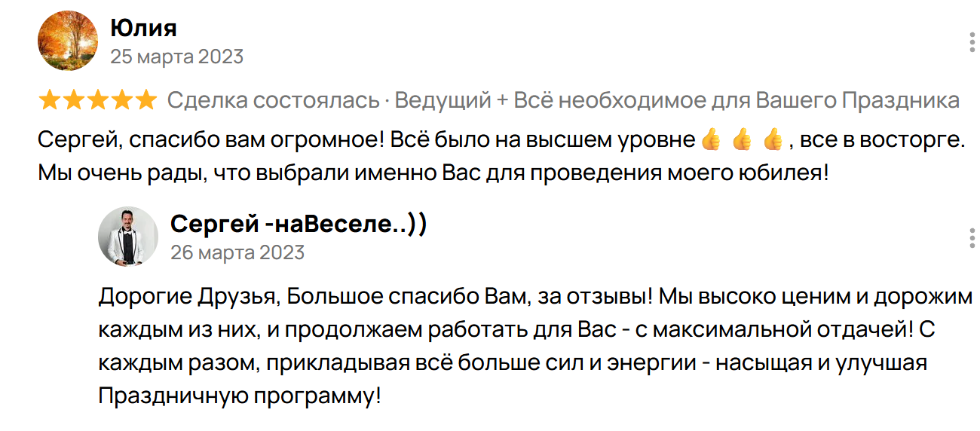Click the review date "25 марта 2023"
This screenshot has height=431, width=980.
tap(176, 57)
